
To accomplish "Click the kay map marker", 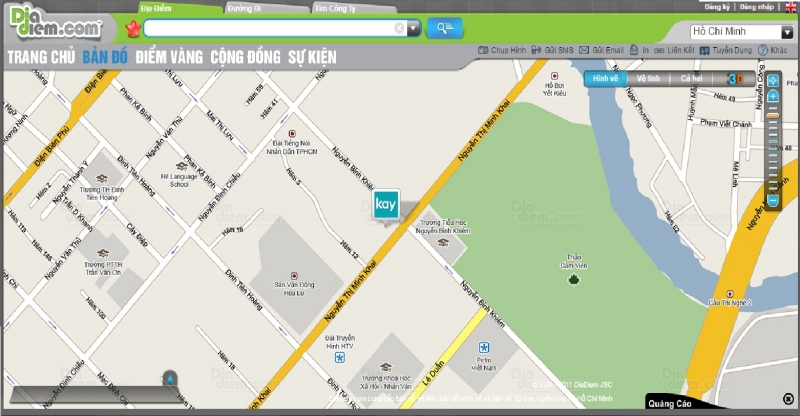I will pos(386,205).
